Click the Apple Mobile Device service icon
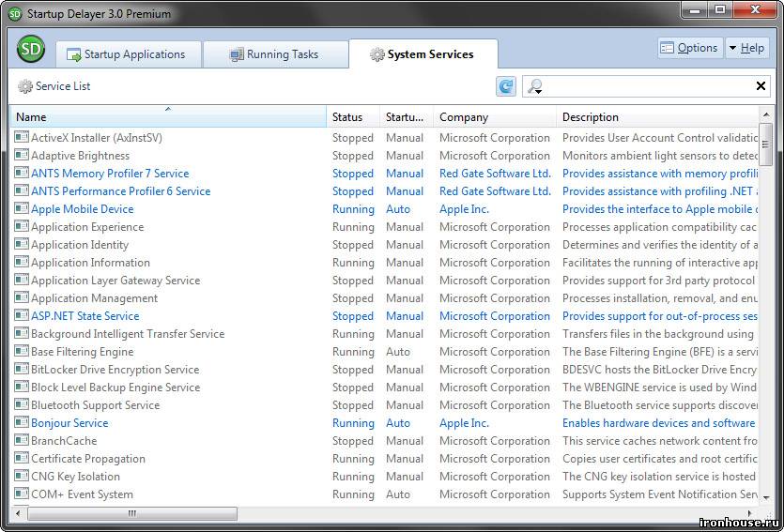This screenshot has height=532, width=784. tap(22, 208)
